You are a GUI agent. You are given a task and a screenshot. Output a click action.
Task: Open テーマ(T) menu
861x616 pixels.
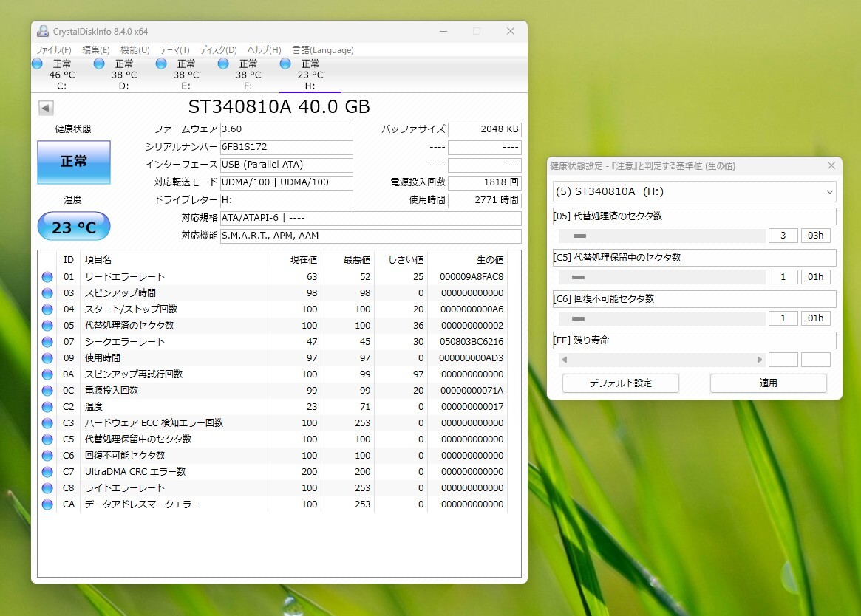(174, 50)
